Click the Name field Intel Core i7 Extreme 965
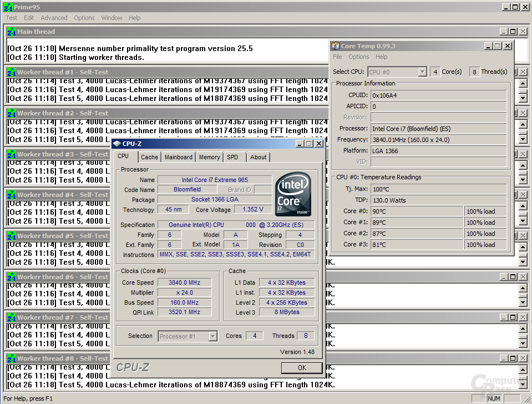The height and width of the screenshot is (404, 532). (x=215, y=180)
